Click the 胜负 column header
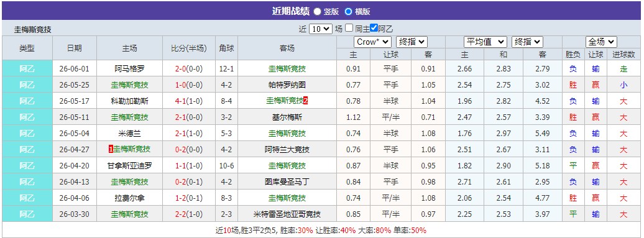This screenshot has height=238, width=644. click(x=573, y=54)
